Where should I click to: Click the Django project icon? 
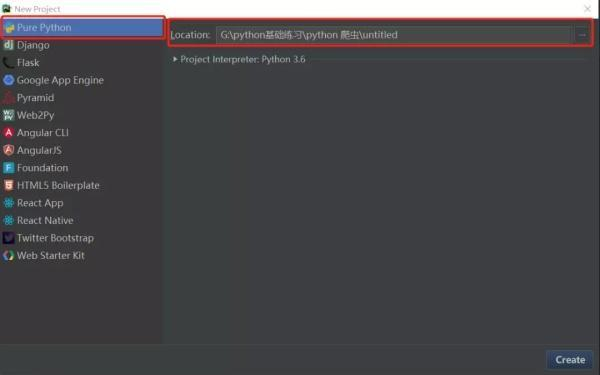[x=8, y=45]
